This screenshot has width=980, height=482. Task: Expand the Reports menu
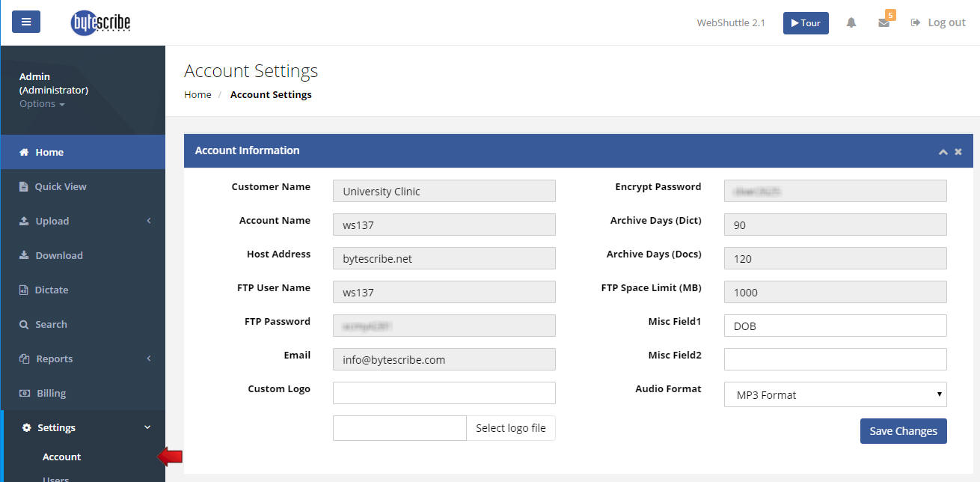[82, 359]
